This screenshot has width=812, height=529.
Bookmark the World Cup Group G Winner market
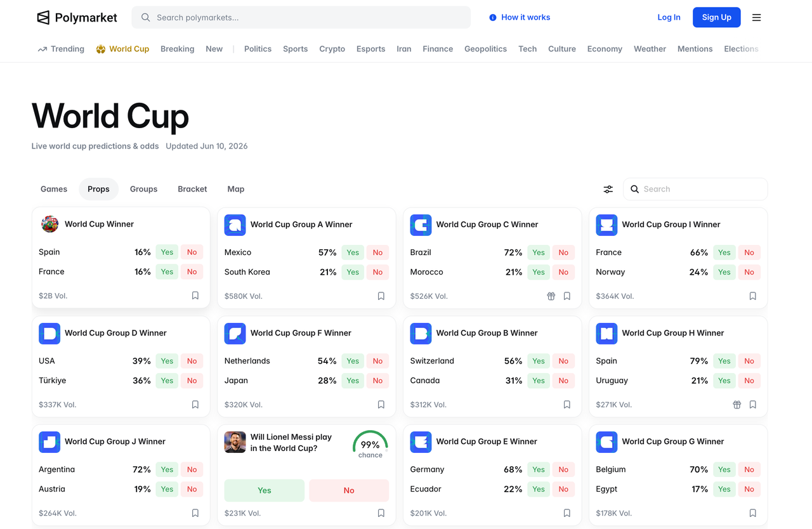753,513
